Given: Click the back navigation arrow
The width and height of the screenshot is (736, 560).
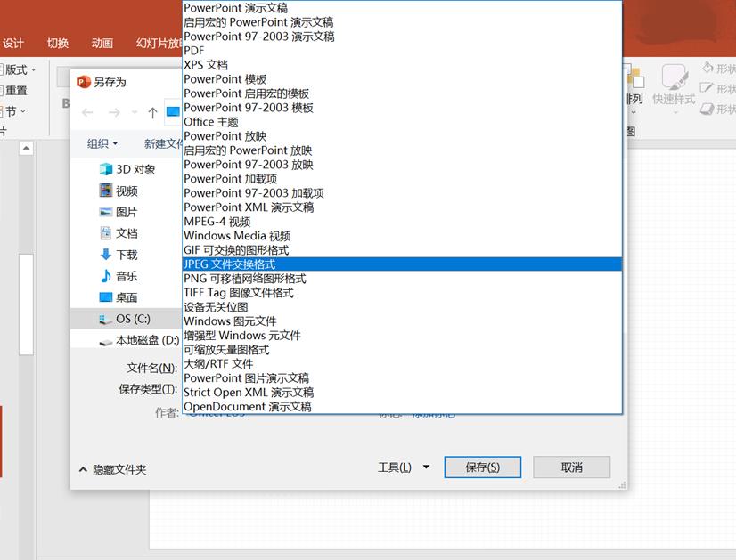Looking at the screenshot, I should (x=86, y=113).
